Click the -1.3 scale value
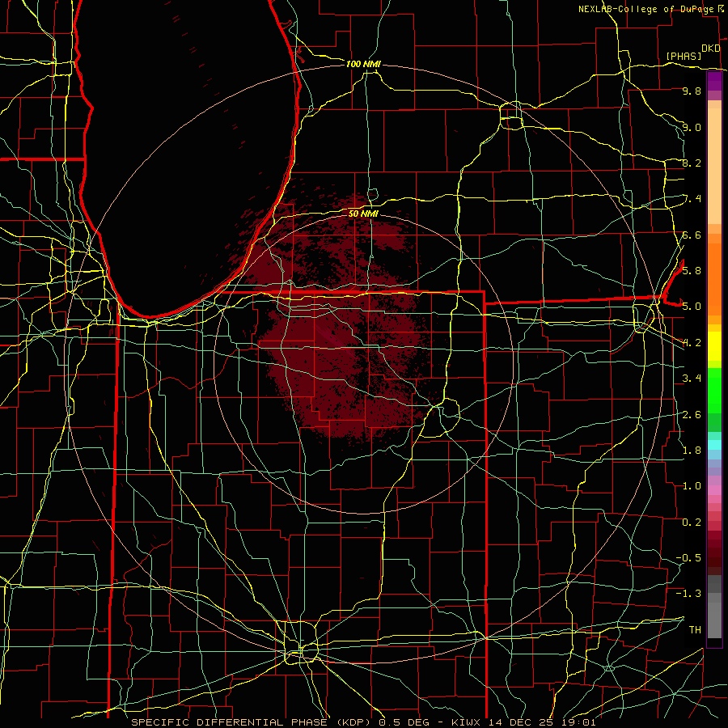This screenshot has height=728, width=728. point(688,594)
